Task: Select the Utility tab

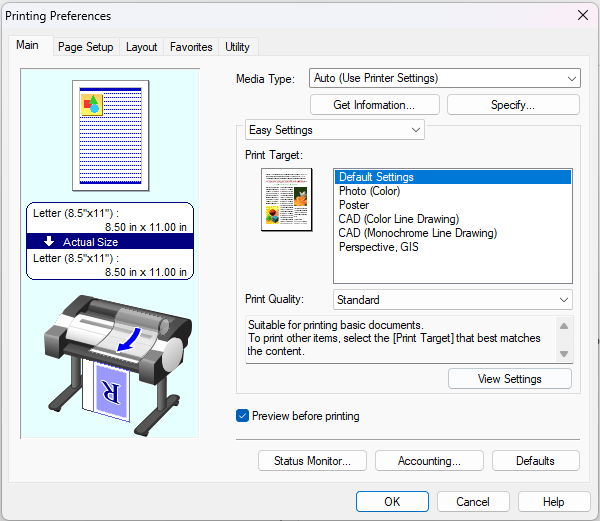Action: [x=237, y=47]
